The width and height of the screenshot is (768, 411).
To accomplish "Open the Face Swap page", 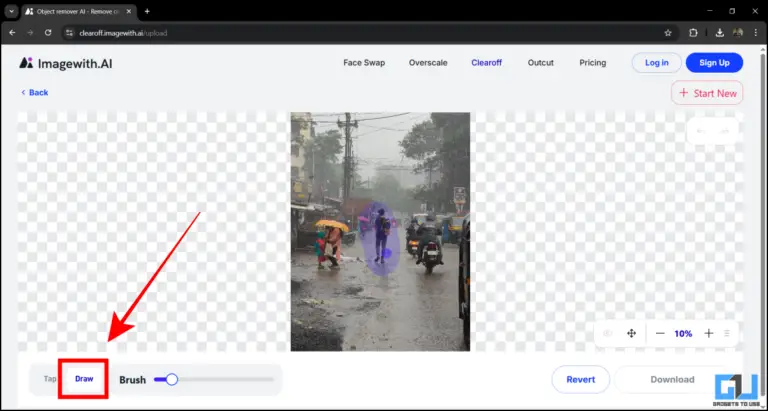I will [x=364, y=62].
